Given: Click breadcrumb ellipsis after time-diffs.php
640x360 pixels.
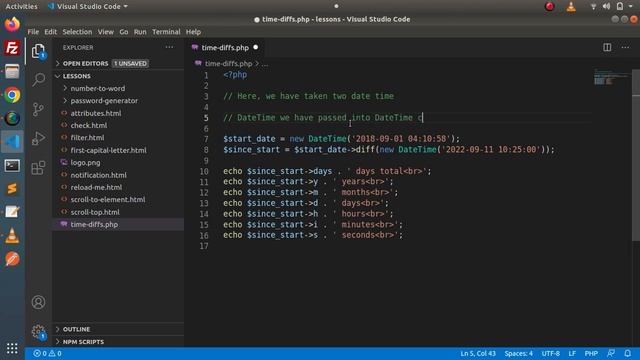Looking at the screenshot, I should (x=265, y=64).
